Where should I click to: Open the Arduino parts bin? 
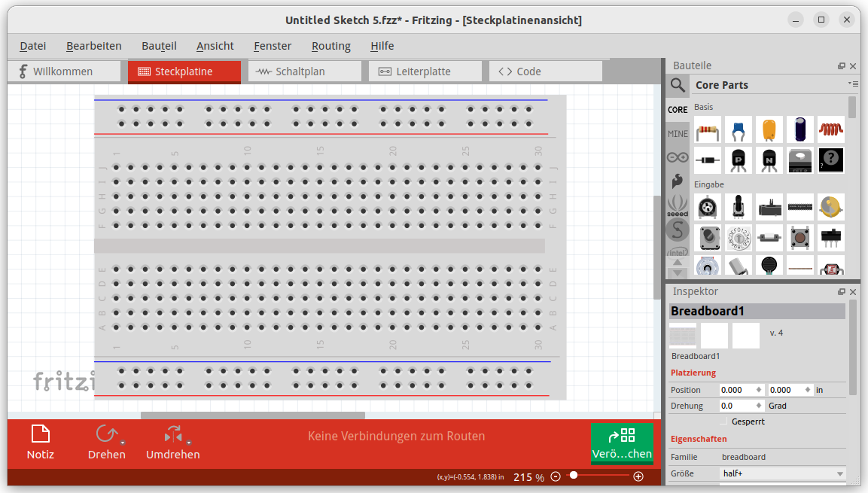(x=678, y=158)
